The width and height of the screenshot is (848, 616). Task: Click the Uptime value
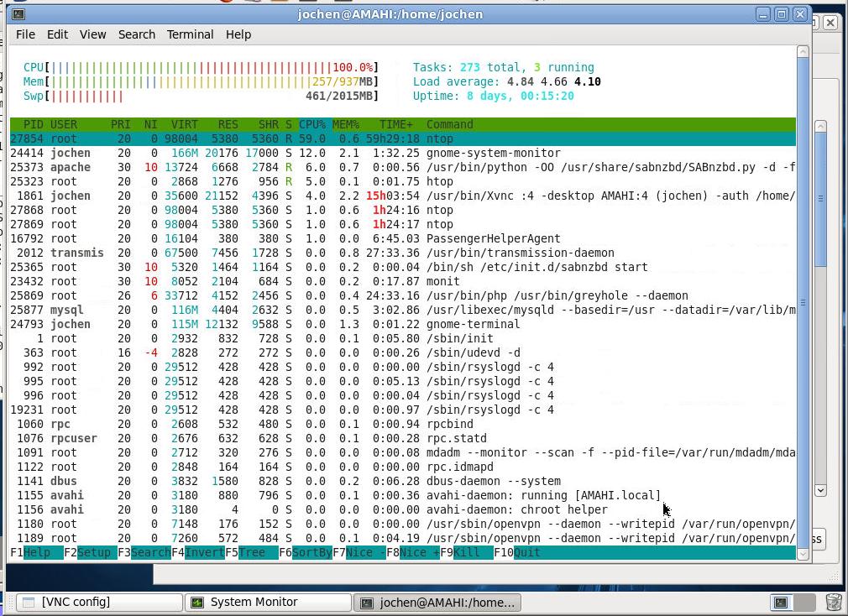[x=521, y=97]
